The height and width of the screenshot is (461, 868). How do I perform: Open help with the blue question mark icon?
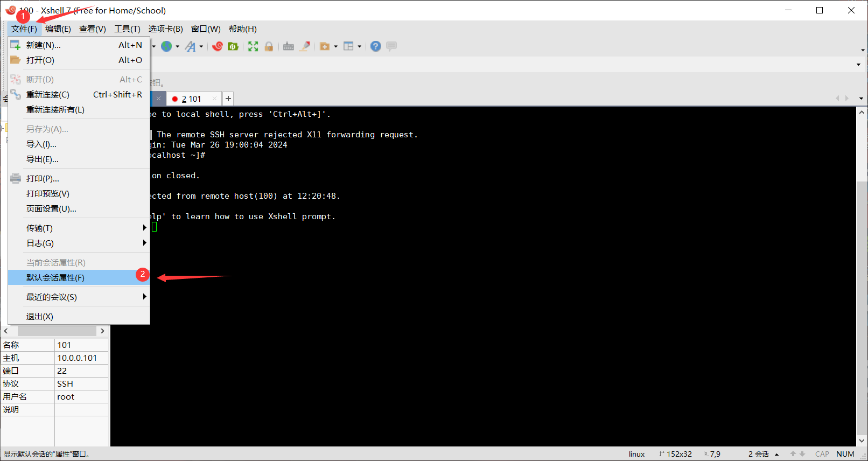coord(376,46)
